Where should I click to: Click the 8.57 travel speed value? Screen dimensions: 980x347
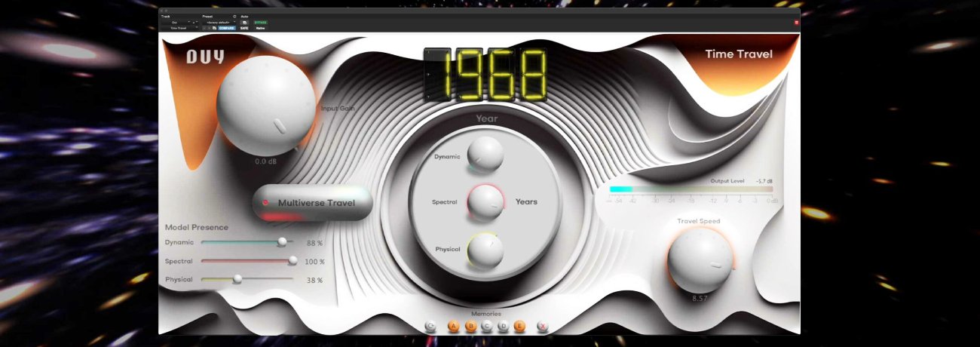(700, 299)
